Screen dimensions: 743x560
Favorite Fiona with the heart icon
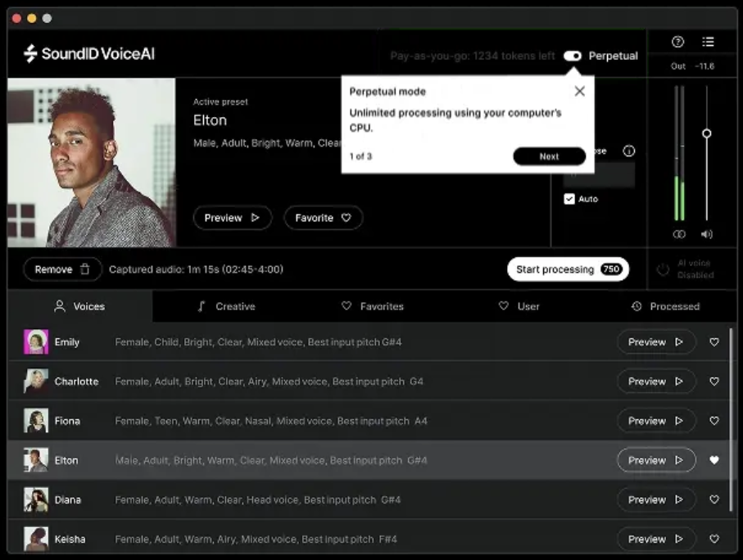pos(714,421)
